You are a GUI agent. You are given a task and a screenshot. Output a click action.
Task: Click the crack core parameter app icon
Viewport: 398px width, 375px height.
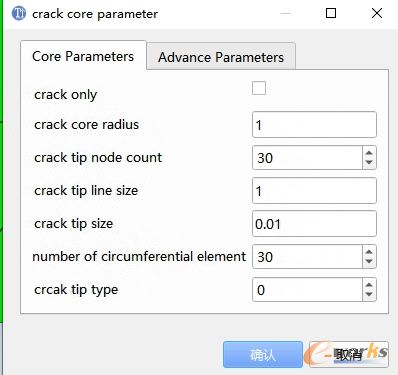(x=19, y=13)
